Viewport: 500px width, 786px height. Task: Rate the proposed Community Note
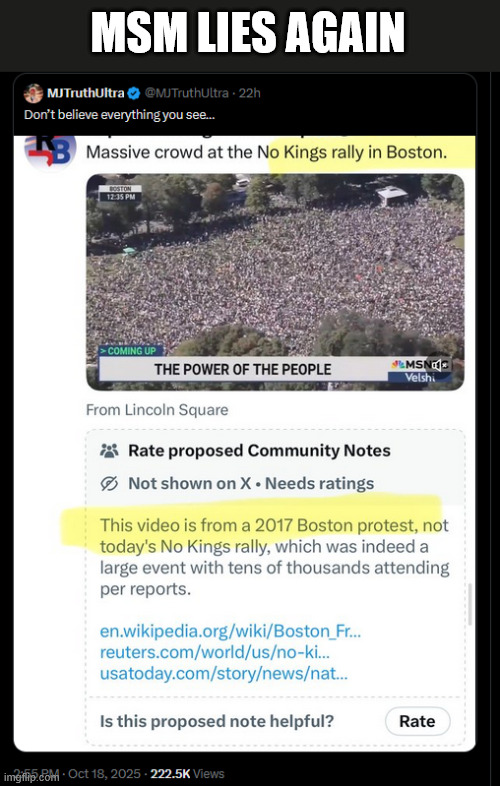(x=417, y=721)
